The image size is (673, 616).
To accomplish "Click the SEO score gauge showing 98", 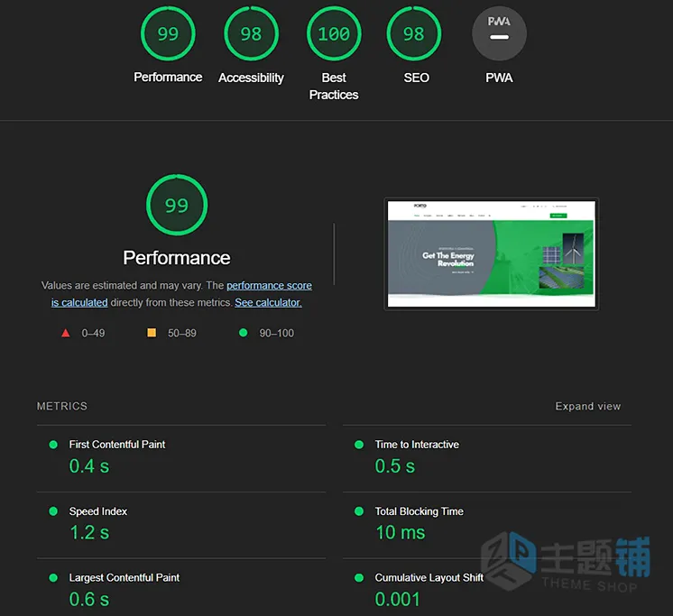I will click(414, 33).
